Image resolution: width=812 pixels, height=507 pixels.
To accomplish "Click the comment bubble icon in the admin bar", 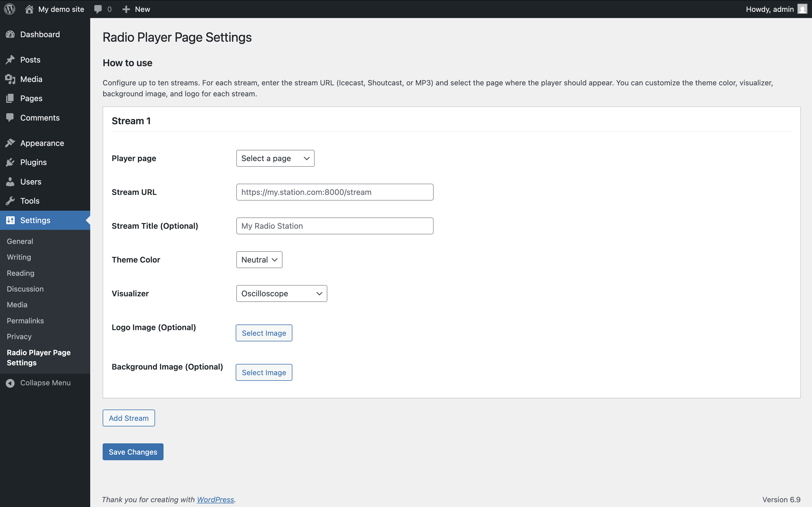I will coord(98,9).
